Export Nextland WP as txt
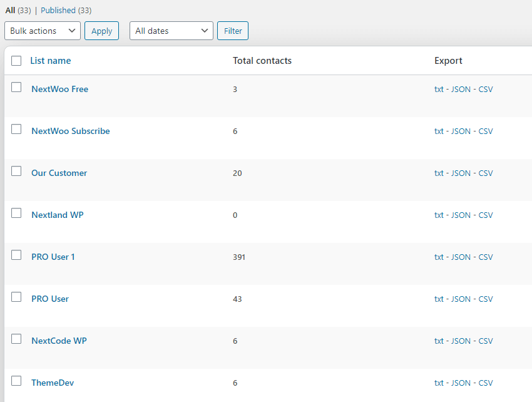Screen dimensions: 532x402 pyautogui.click(x=439, y=215)
